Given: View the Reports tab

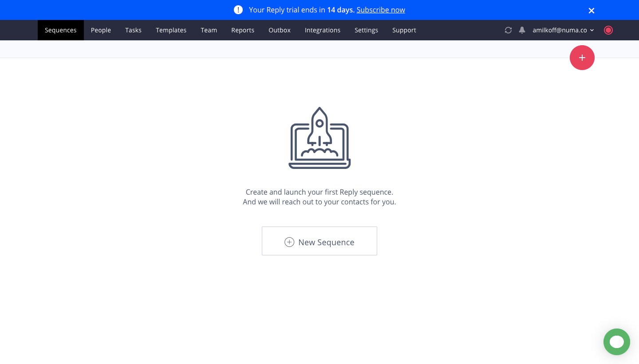Looking at the screenshot, I should click(x=243, y=30).
